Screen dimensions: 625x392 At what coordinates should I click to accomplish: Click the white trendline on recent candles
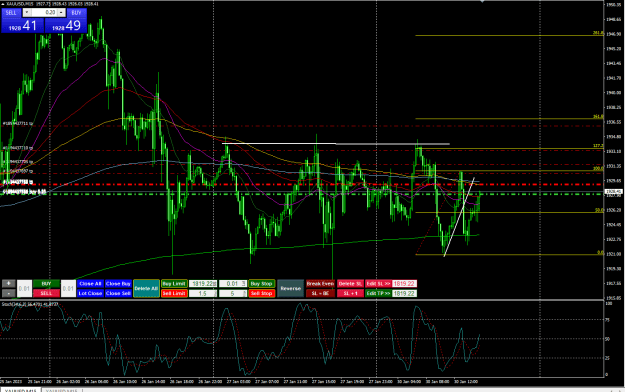(x=459, y=217)
